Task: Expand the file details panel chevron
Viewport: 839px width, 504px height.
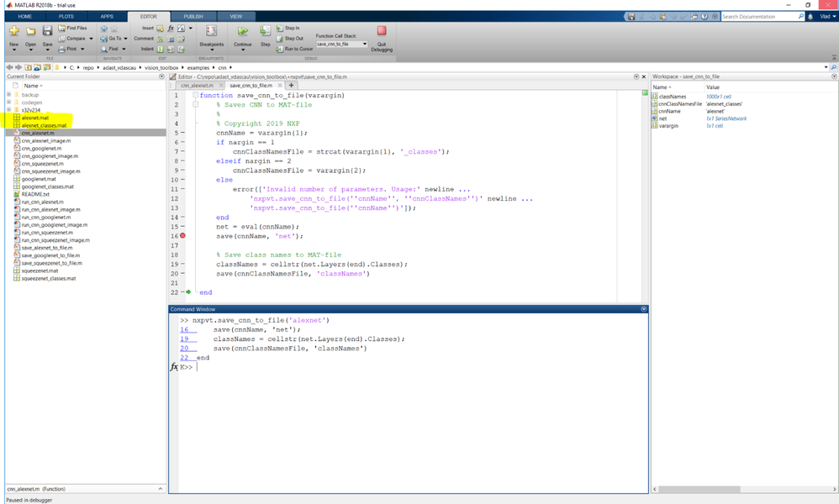Action: click(160, 489)
